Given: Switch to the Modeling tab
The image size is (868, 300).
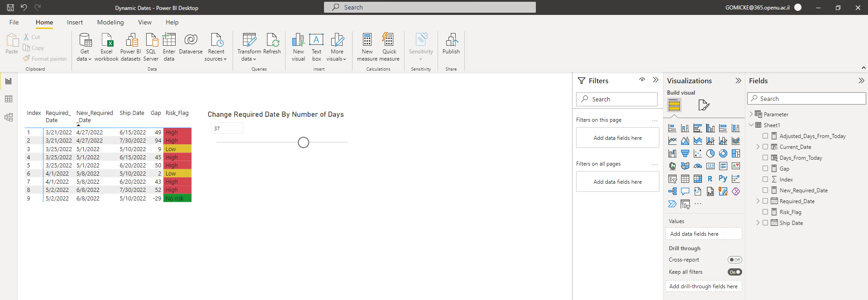Looking at the screenshot, I should pyautogui.click(x=110, y=22).
